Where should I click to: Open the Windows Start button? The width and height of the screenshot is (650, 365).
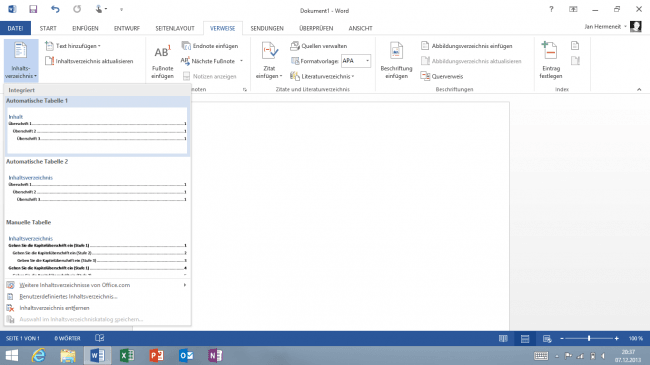[12, 355]
